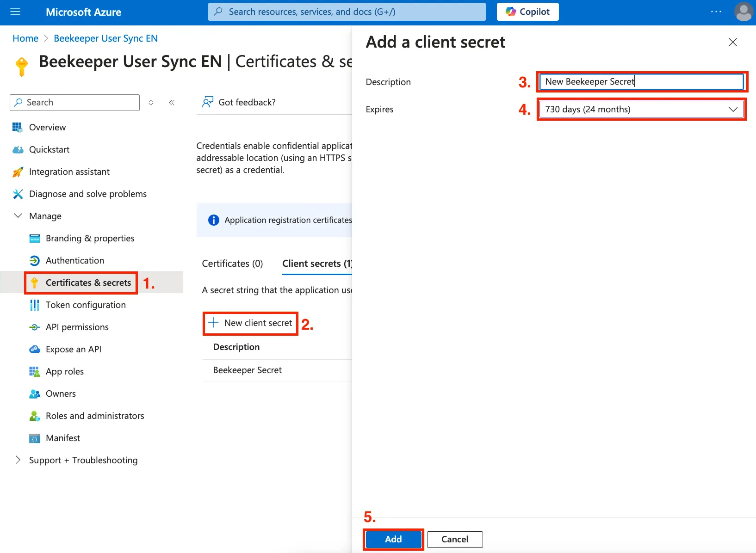Open Expose an API
The width and height of the screenshot is (756, 553).
pyautogui.click(x=74, y=350)
